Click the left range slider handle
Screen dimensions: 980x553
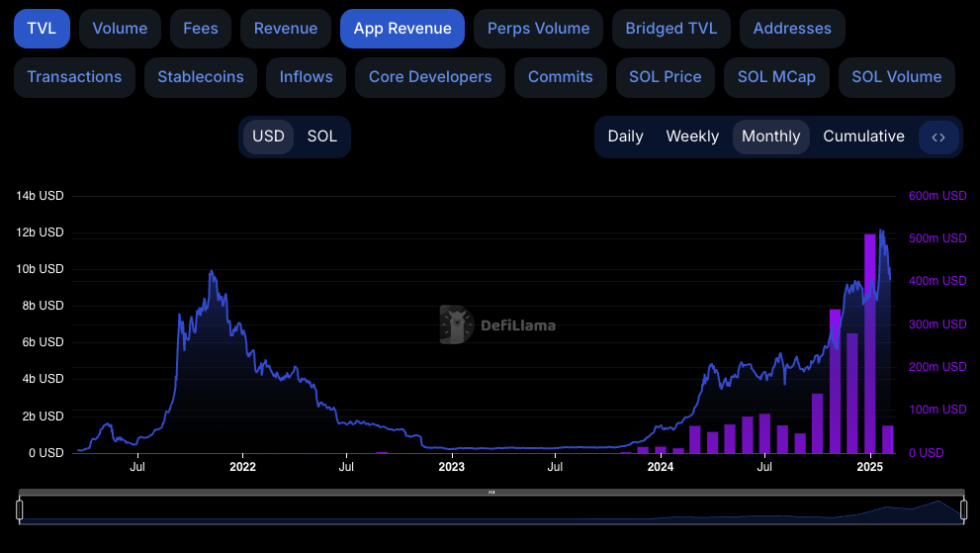pos(19,509)
